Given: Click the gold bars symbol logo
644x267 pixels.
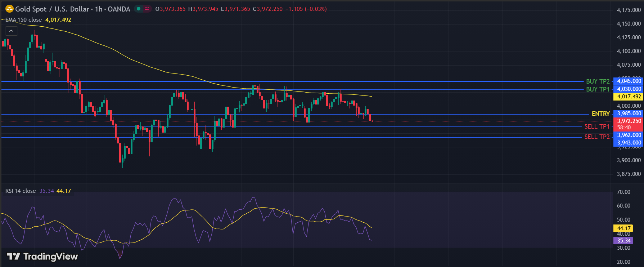Looking at the screenshot, I should (9, 9).
